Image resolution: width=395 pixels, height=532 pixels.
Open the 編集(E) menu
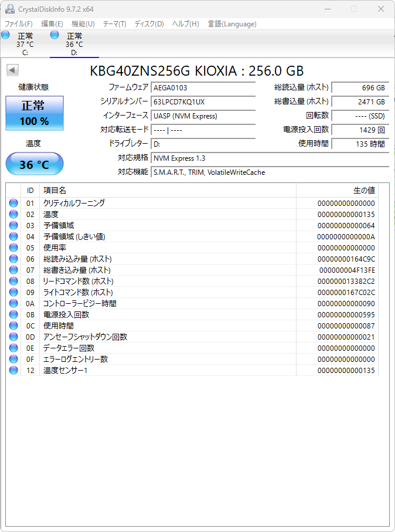52,24
